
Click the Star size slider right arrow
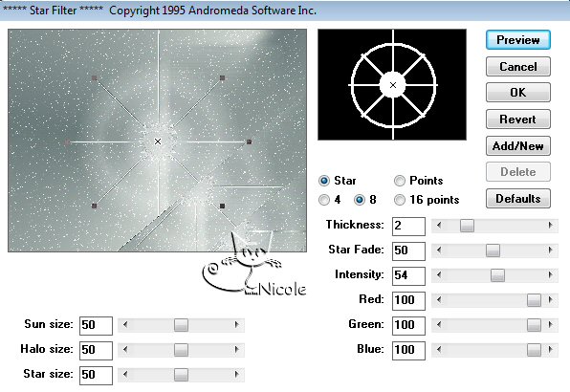237,375
